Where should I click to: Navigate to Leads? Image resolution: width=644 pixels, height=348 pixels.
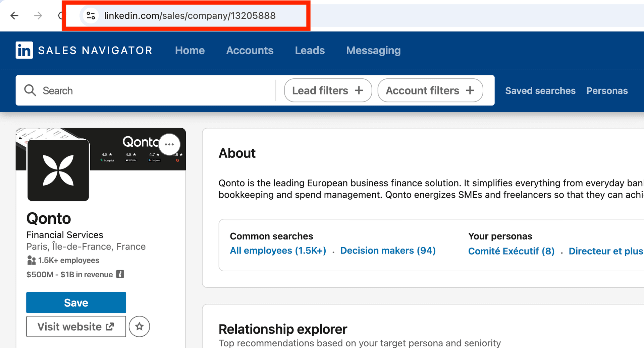click(310, 50)
